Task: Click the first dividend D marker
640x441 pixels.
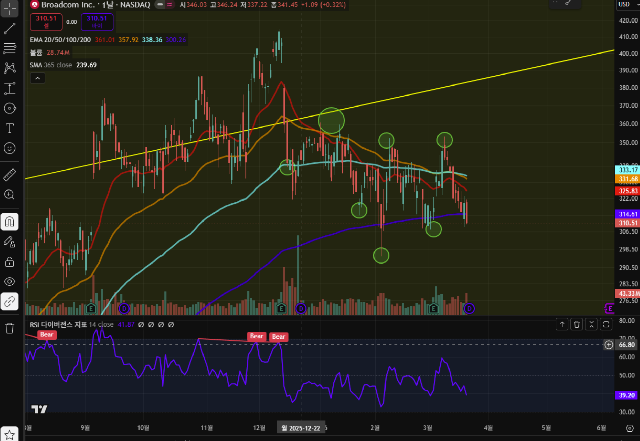Action: coord(124,308)
